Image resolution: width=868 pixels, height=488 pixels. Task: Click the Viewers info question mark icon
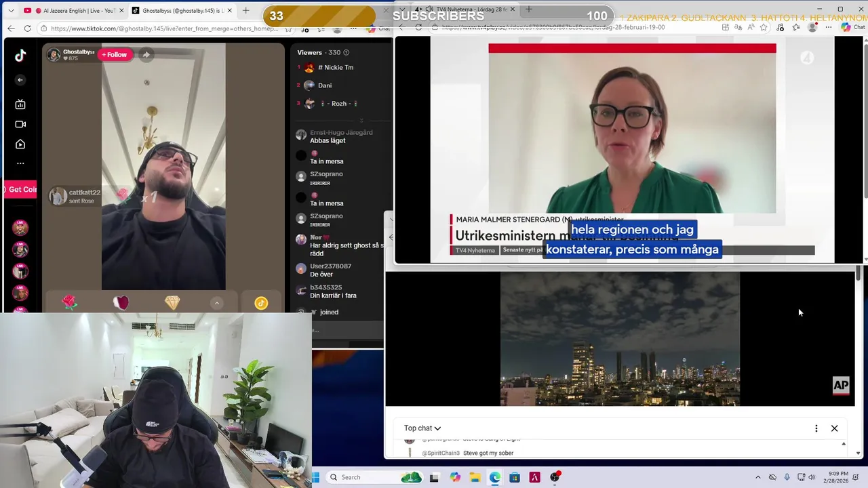[x=347, y=53]
